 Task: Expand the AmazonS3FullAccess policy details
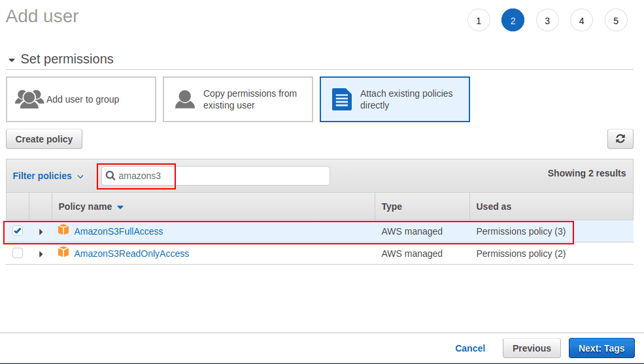(x=41, y=232)
